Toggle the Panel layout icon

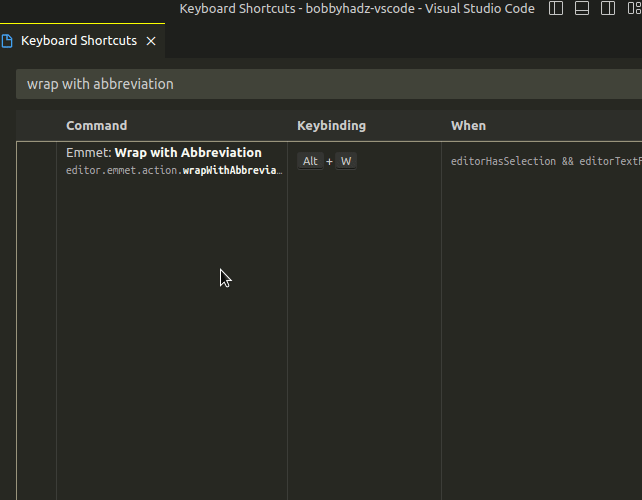[x=582, y=9]
